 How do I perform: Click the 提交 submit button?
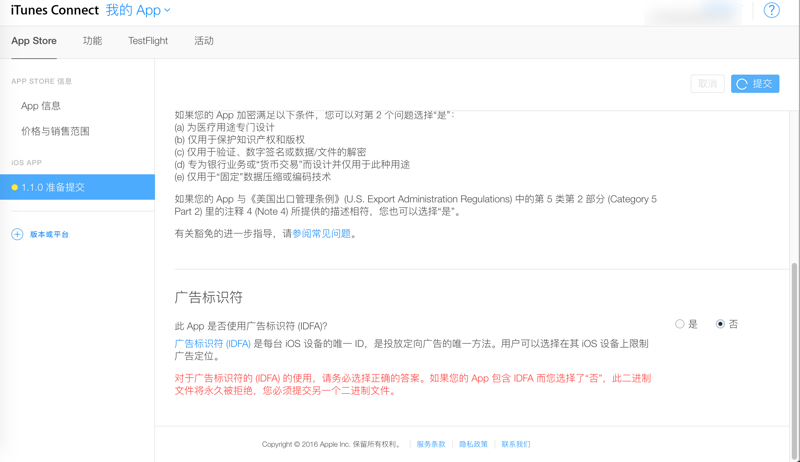755,84
